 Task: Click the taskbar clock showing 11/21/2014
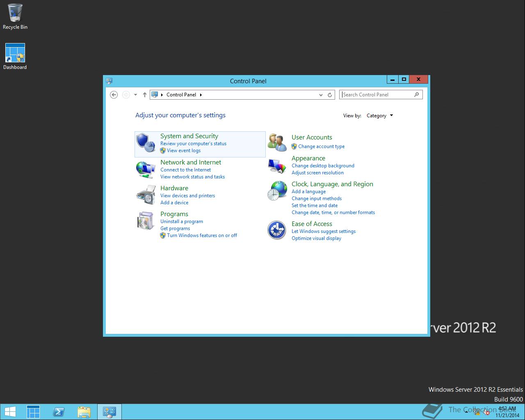tap(507, 412)
